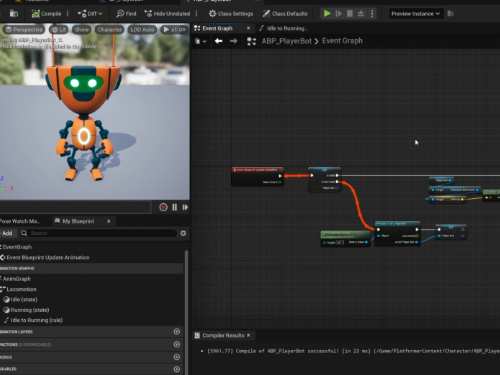This screenshot has height=375, width=500.
Task: Click the red event node's exec output pin
Action: pyautogui.click(x=280, y=176)
